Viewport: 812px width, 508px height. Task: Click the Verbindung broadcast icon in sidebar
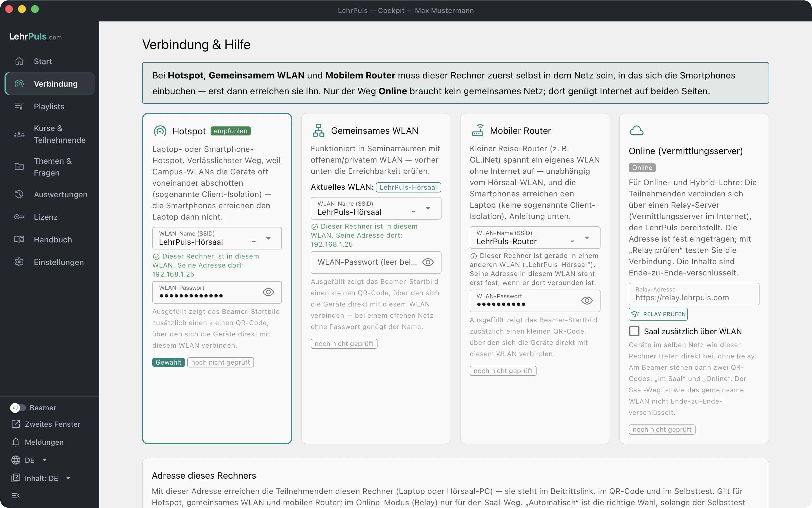pos(19,84)
